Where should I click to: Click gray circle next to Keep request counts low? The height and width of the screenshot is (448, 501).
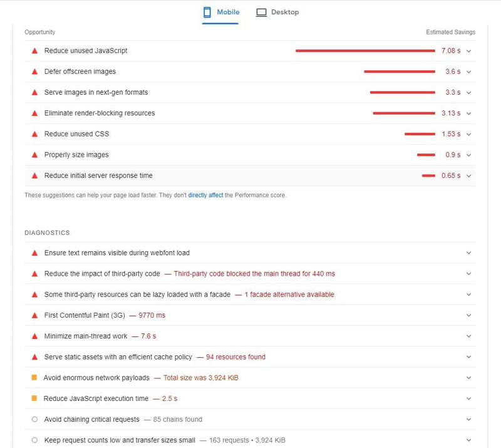pos(34,440)
